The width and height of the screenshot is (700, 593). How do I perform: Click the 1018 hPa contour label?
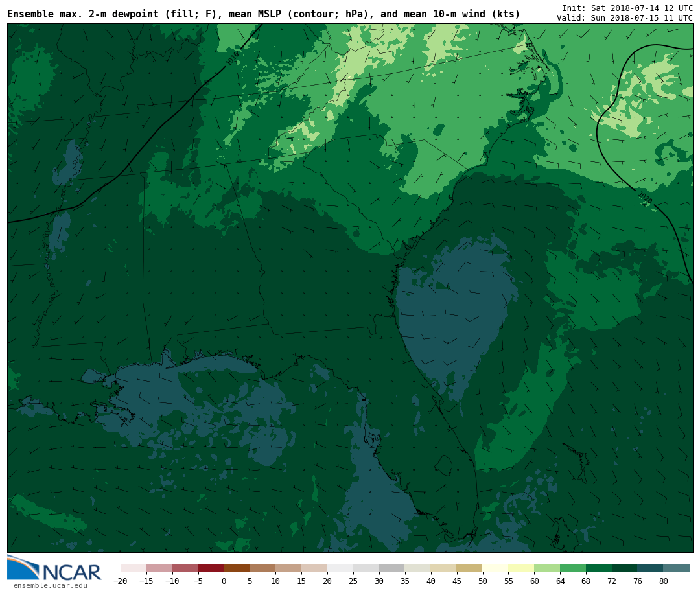click(x=233, y=58)
